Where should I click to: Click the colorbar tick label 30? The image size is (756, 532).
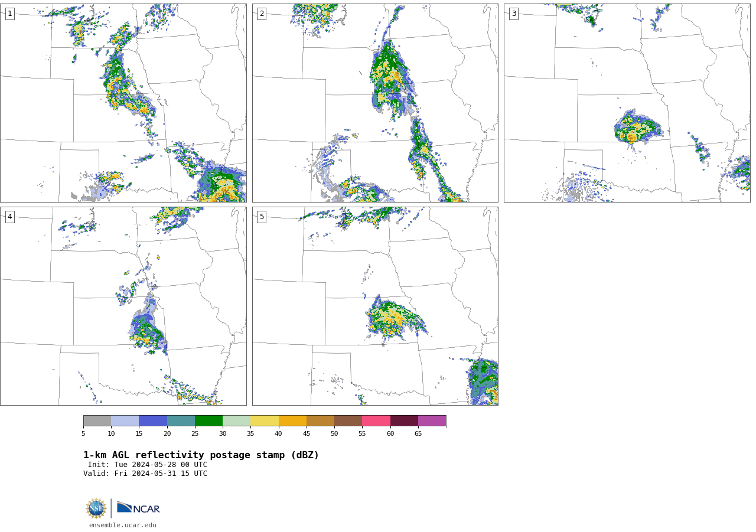[x=223, y=434]
